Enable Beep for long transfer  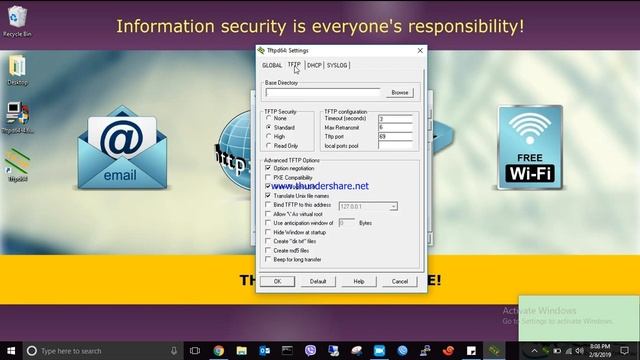click(x=268, y=260)
